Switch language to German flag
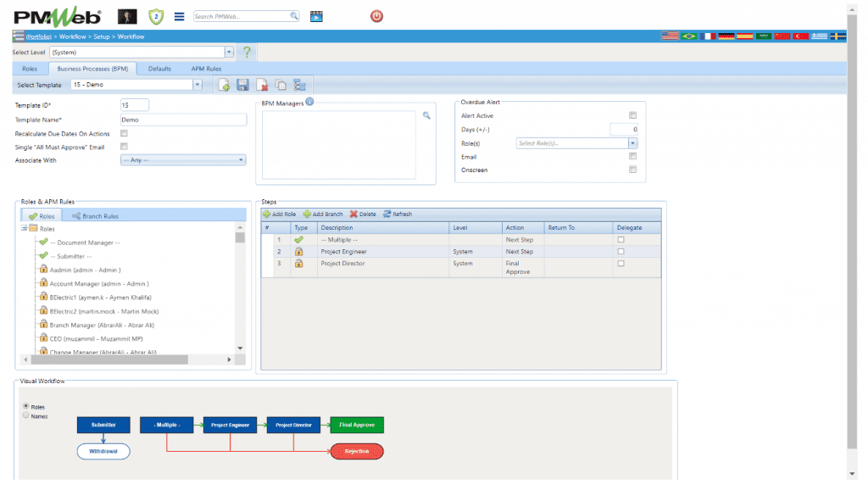This screenshot has width=868, height=490. pos(726,36)
